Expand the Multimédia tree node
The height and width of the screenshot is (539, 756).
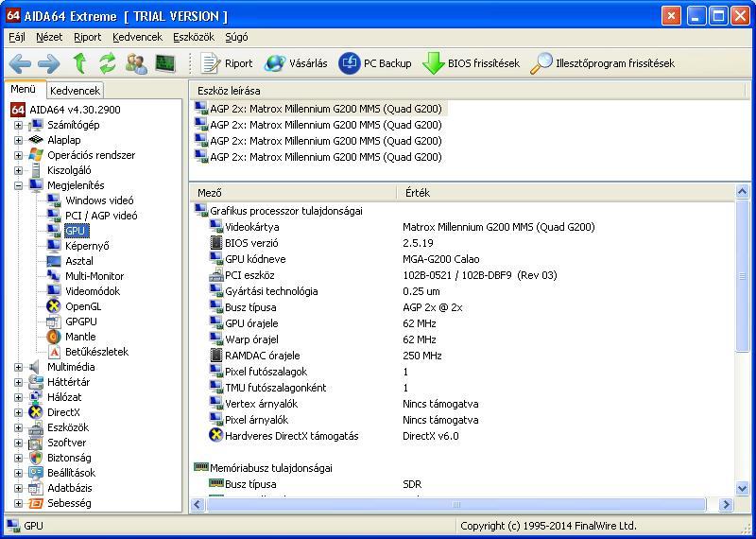coord(18,367)
